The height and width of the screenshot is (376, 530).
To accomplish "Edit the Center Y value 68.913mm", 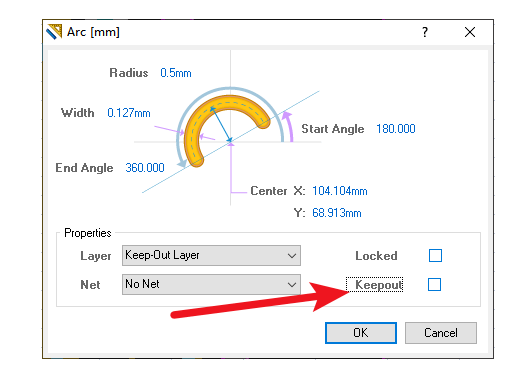I will 337,213.
